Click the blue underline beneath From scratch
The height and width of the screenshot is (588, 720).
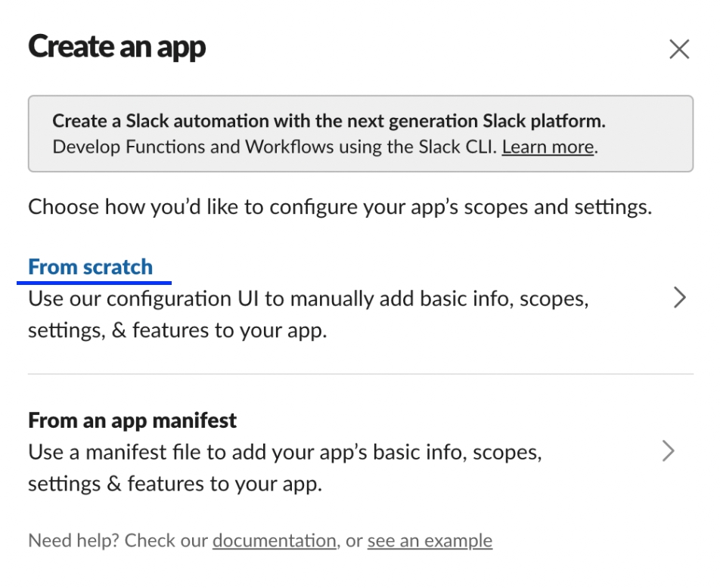pos(93,283)
